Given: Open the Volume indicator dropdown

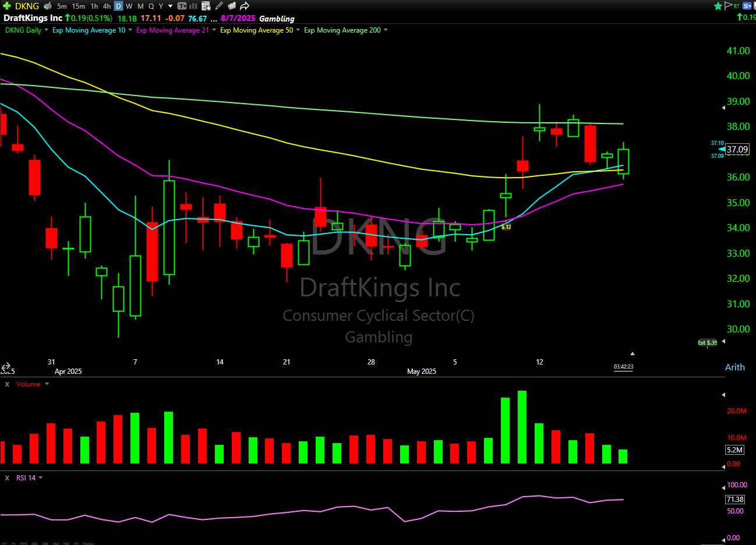Looking at the screenshot, I should coord(47,384).
